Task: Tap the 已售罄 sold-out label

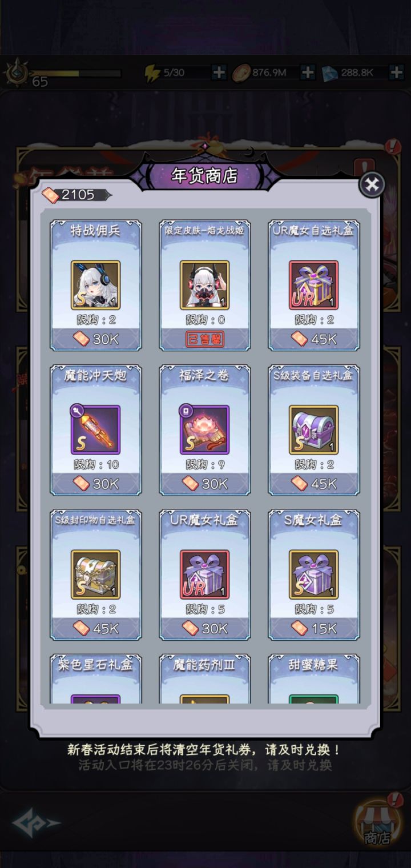Action: [x=204, y=339]
